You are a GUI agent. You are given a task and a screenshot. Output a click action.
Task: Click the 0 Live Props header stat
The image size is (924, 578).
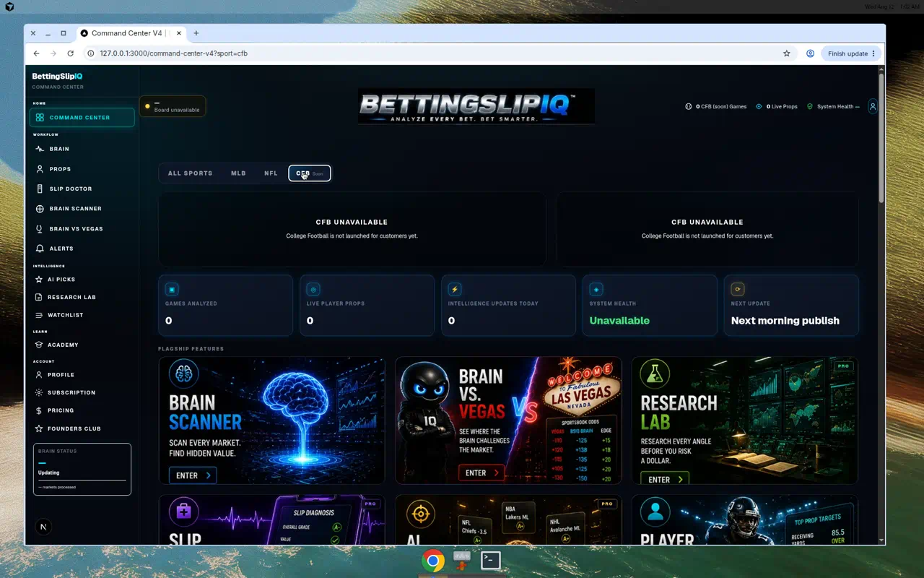(776, 106)
